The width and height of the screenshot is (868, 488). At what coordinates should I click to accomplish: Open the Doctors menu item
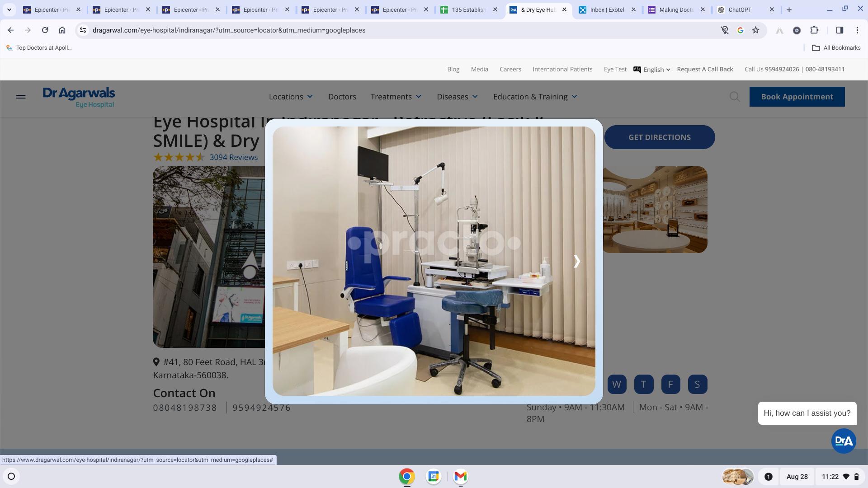tap(342, 97)
